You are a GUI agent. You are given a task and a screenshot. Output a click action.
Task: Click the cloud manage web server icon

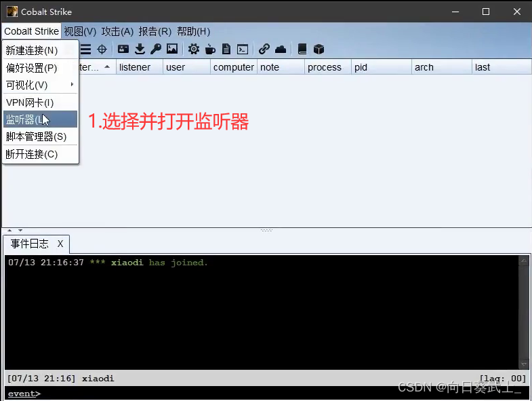(x=281, y=50)
